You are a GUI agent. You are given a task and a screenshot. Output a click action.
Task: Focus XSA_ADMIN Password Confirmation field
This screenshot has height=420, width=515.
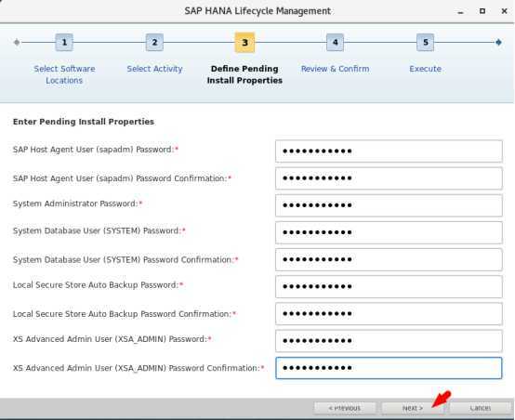[x=389, y=368]
